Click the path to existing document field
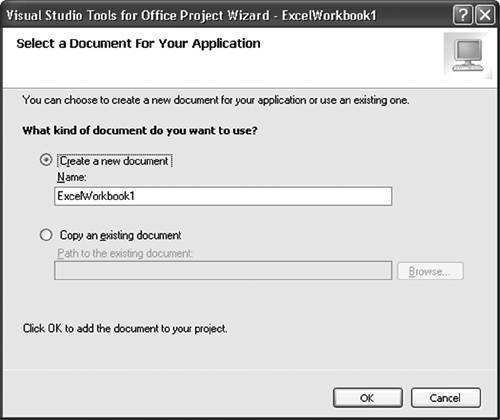 pyautogui.click(x=223, y=271)
